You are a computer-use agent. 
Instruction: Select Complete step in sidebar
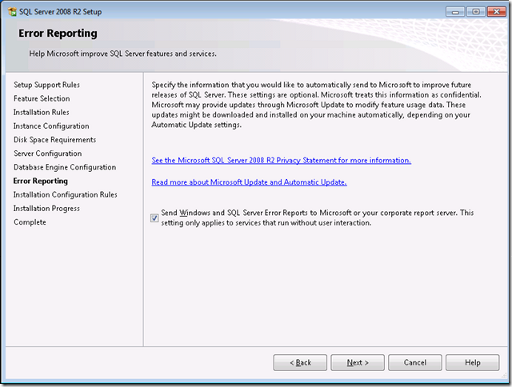pyautogui.click(x=30, y=222)
